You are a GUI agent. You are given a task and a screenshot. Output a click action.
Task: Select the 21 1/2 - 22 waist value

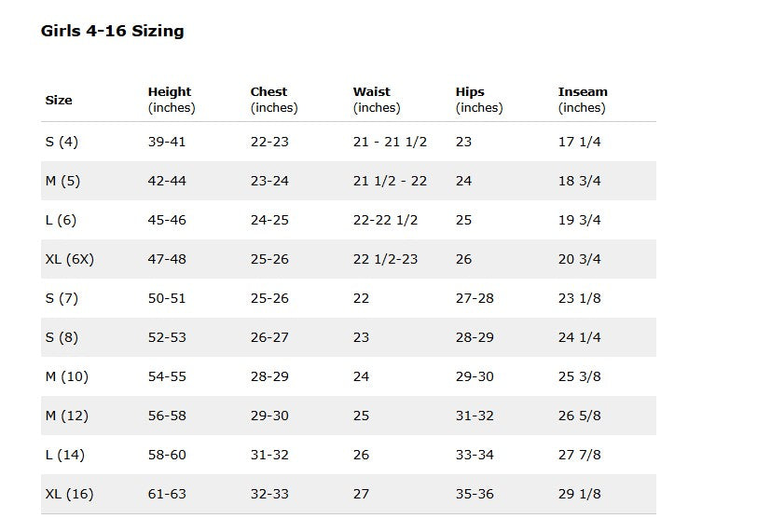pyautogui.click(x=390, y=181)
